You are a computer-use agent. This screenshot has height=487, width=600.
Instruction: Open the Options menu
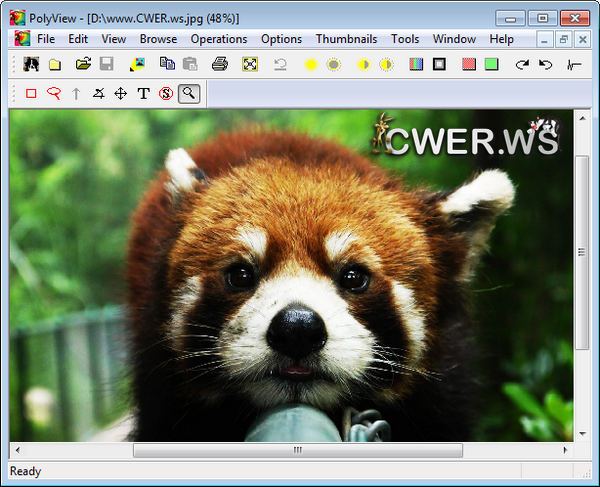coord(282,39)
